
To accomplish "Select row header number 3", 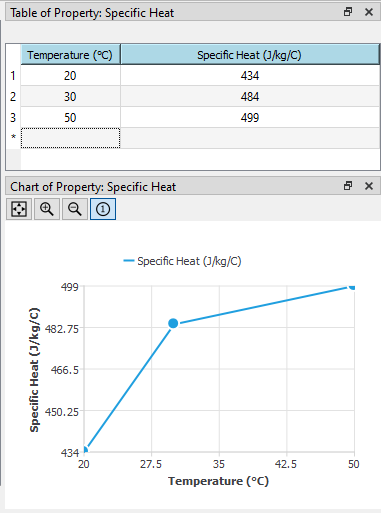I will coord(13,117).
